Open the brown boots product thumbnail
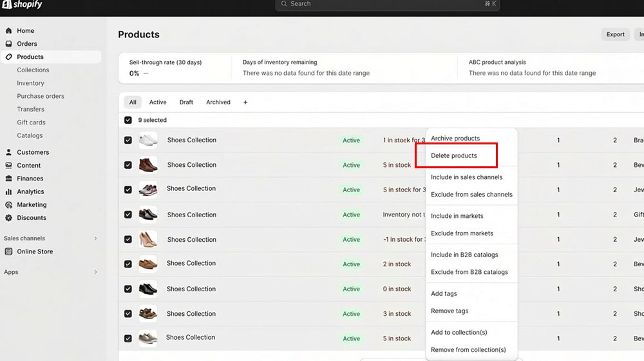 click(x=148, y=165)
